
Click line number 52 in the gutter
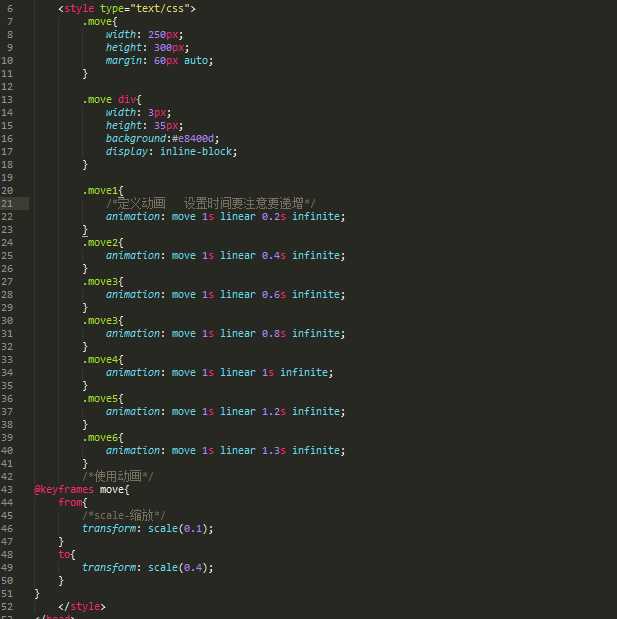pyautogui.click(x=7, y=607)
